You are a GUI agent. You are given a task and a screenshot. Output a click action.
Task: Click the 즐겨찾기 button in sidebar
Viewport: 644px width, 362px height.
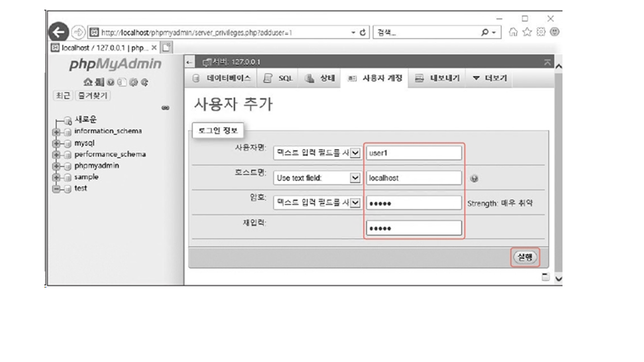coord(93,96)
